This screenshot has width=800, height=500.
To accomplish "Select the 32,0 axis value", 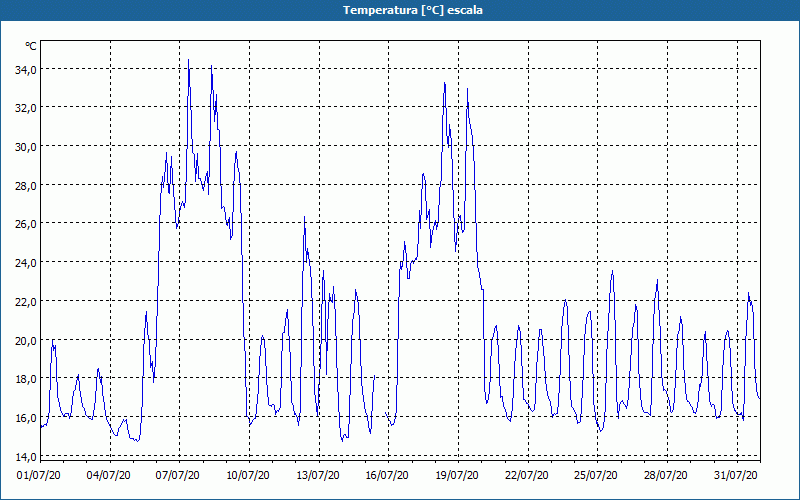I will [x=26, y=108].
